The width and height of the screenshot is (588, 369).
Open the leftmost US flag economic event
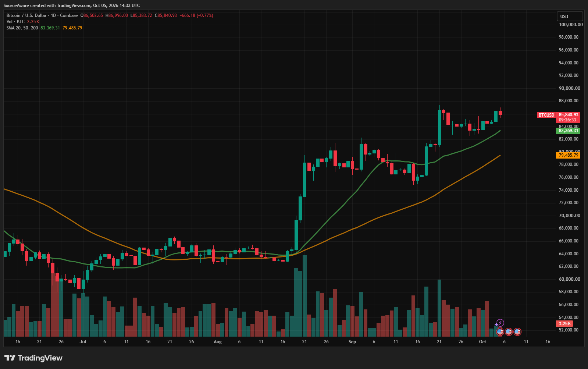[500, 332]
